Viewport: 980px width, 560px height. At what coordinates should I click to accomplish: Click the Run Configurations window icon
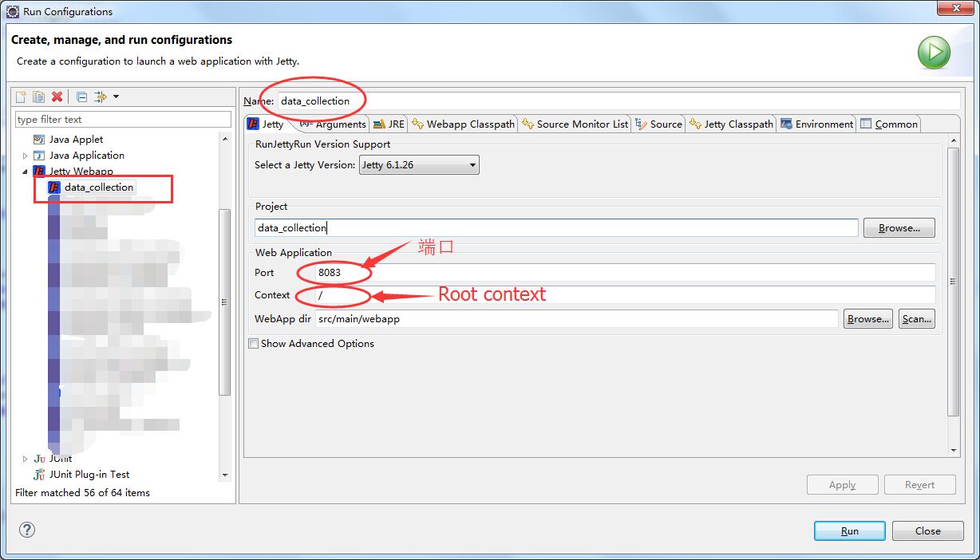[13, 11]
